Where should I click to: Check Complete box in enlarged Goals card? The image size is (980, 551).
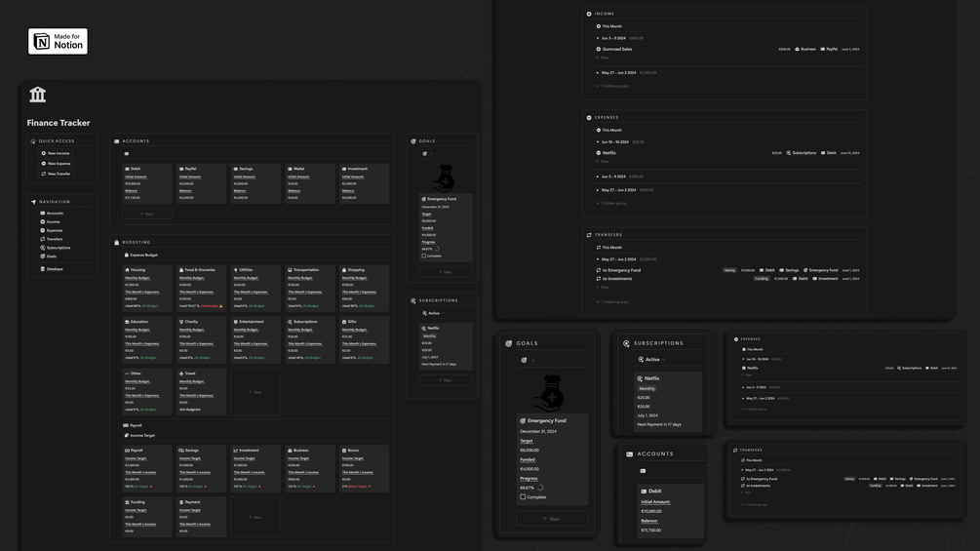point(523,497)
